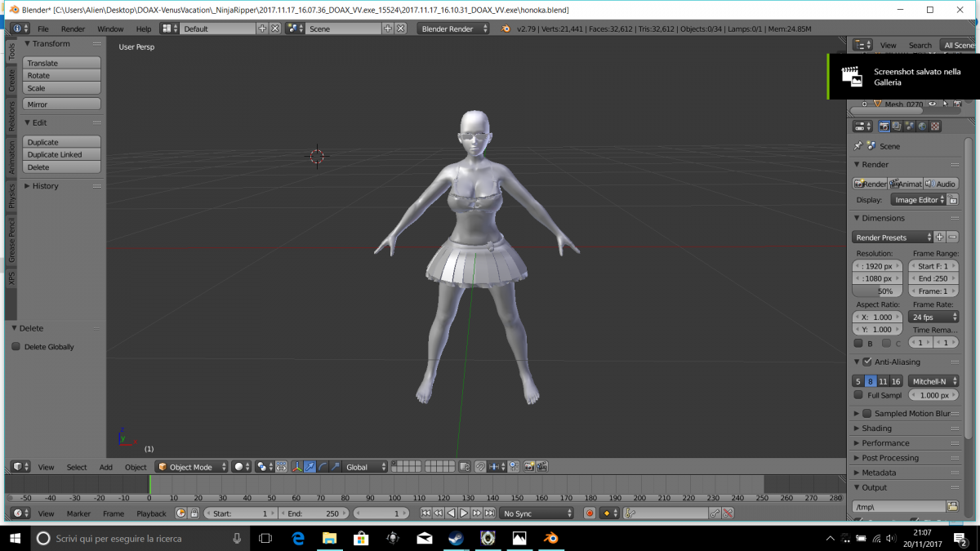Open the File menu
Screen dimensions: 980x551
(42, 29)
